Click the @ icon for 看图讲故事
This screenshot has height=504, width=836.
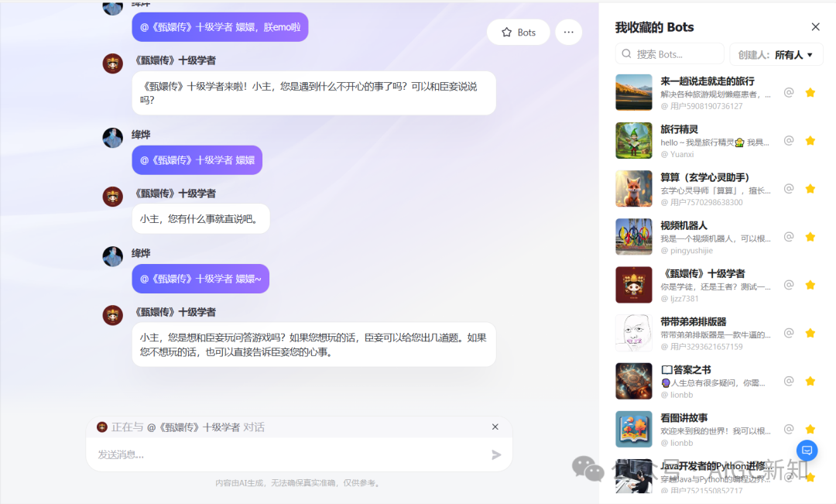[x=789, y=430]
